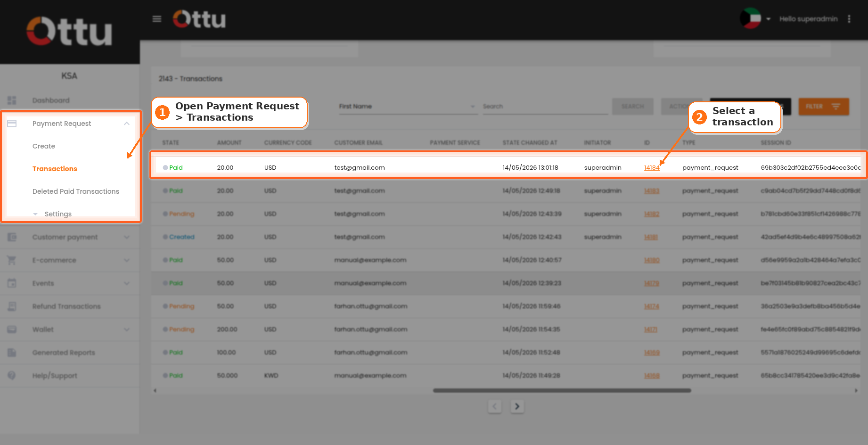Expand the Events chevron

127,283
